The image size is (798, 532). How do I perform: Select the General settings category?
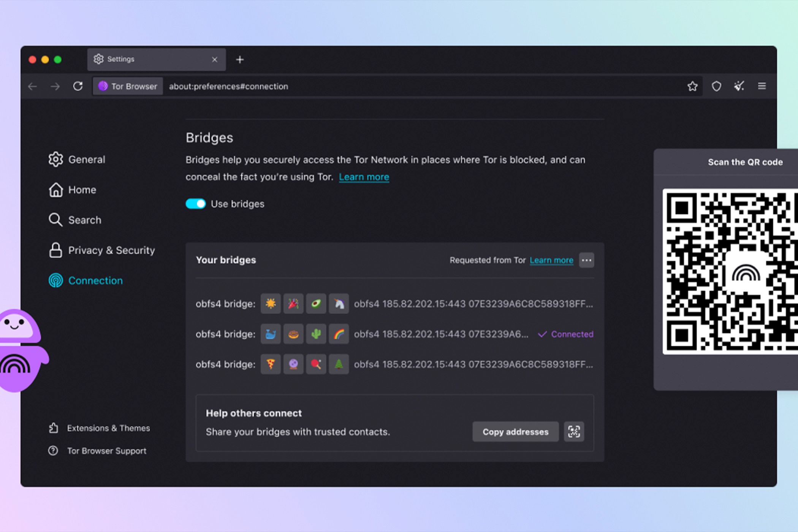coord(86,160)
